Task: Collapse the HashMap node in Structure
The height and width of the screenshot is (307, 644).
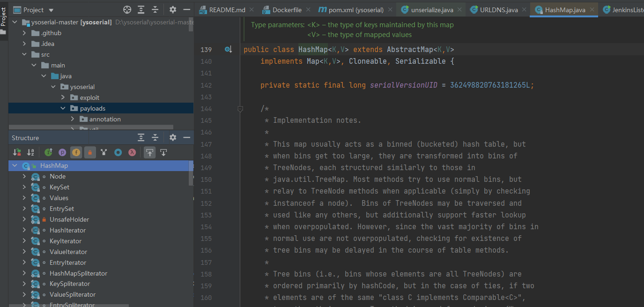Action: click(x=15, y=165)
